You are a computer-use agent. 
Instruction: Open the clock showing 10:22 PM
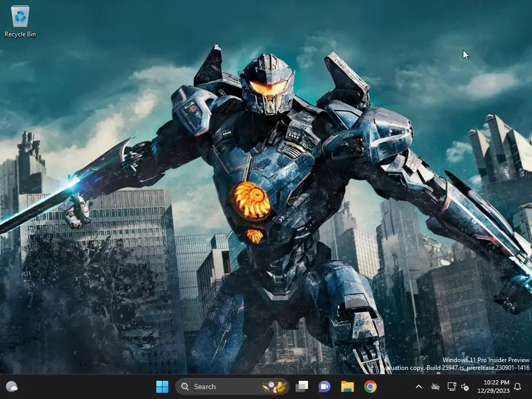click(x=494, y=387)
